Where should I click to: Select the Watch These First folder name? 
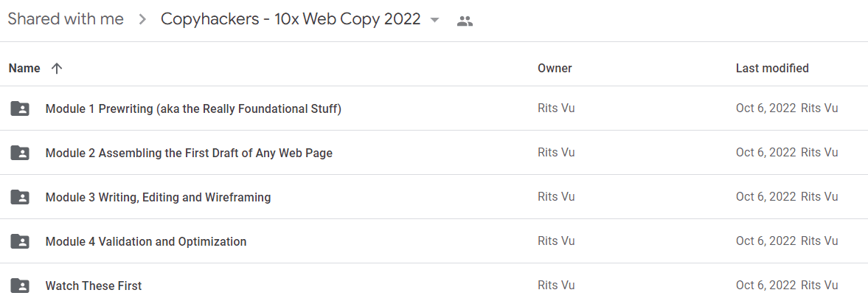point(94,286)
